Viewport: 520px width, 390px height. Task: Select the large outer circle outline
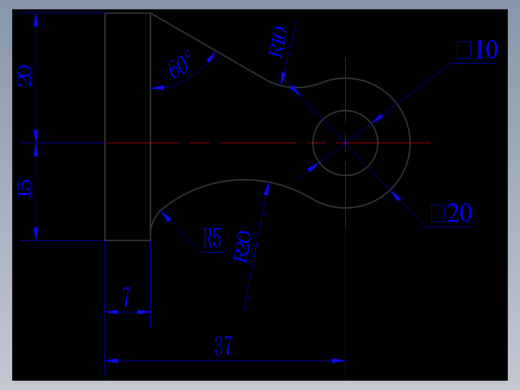[x=345, y=143]
